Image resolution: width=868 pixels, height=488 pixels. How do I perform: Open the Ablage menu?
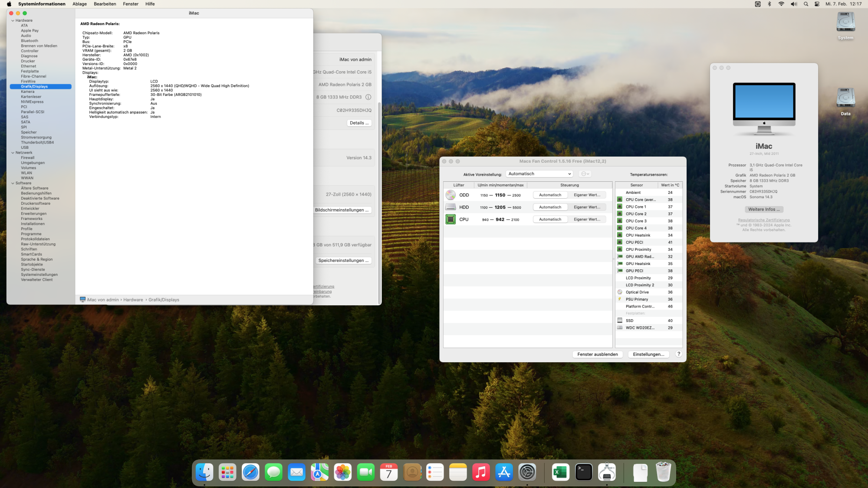tap(79, 4)
